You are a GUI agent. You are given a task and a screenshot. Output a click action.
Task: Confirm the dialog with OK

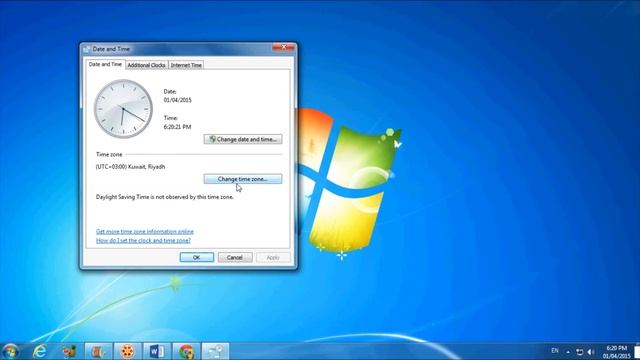tap(197, 257)
